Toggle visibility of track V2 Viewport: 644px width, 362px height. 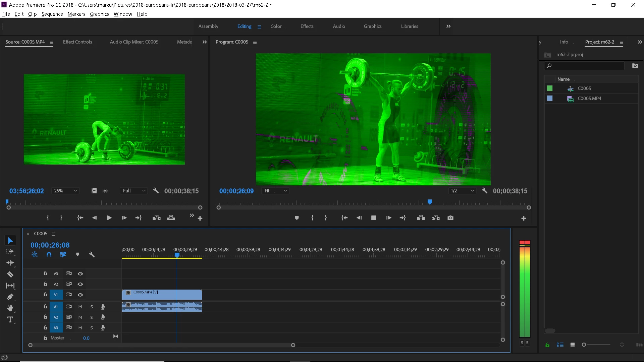(80, 284)
